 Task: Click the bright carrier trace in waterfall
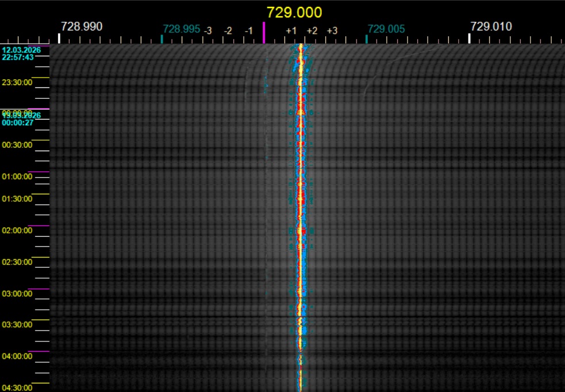coord(299,201)
